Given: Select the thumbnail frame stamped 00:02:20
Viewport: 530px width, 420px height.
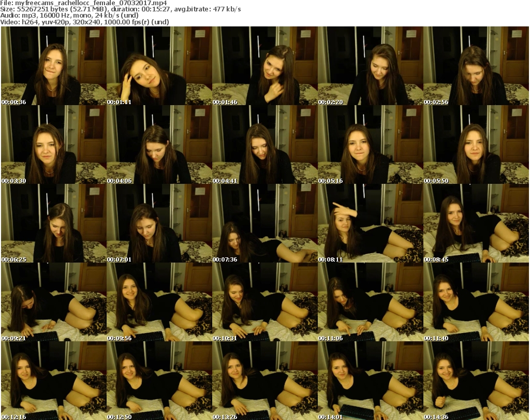Looking at the screenshot, I should click(371, 66).
